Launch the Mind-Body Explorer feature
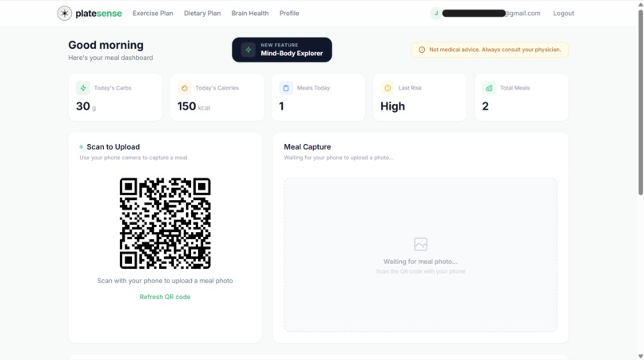The height and width of the screenshot is (360, 644). click(x=282, y=50)
